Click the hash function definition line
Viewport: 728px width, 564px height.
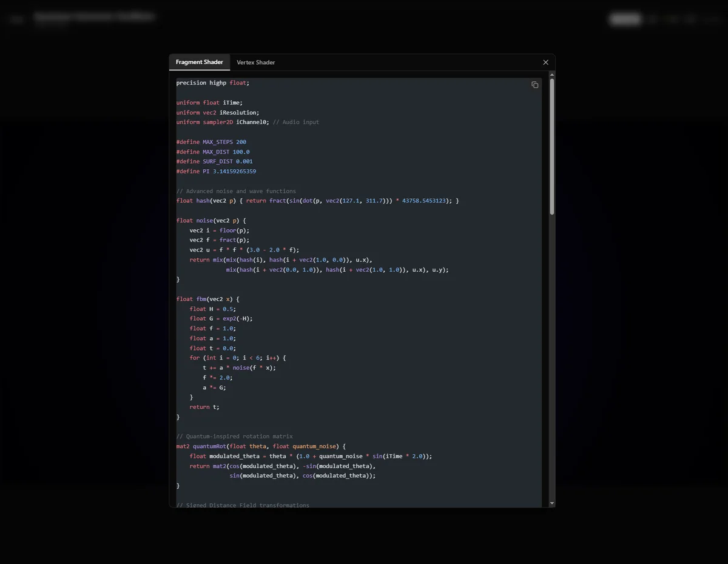[x=203, y=200]
